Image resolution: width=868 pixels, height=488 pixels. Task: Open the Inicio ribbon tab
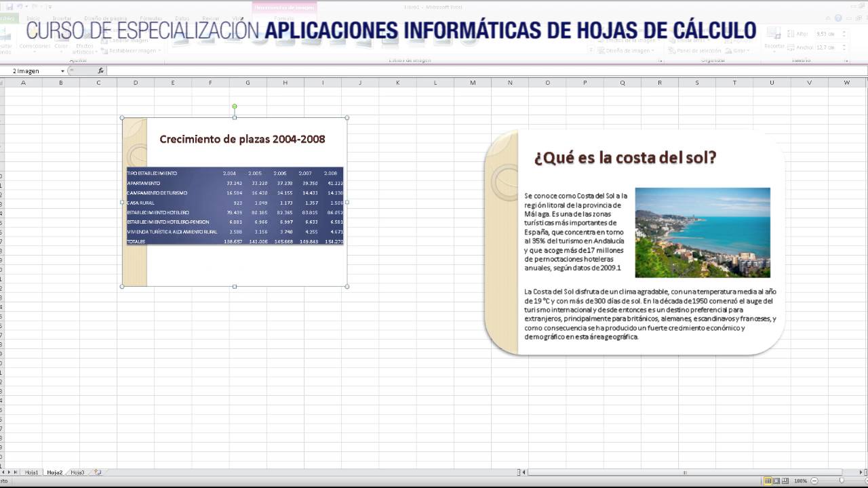click(x=33, y=18)
